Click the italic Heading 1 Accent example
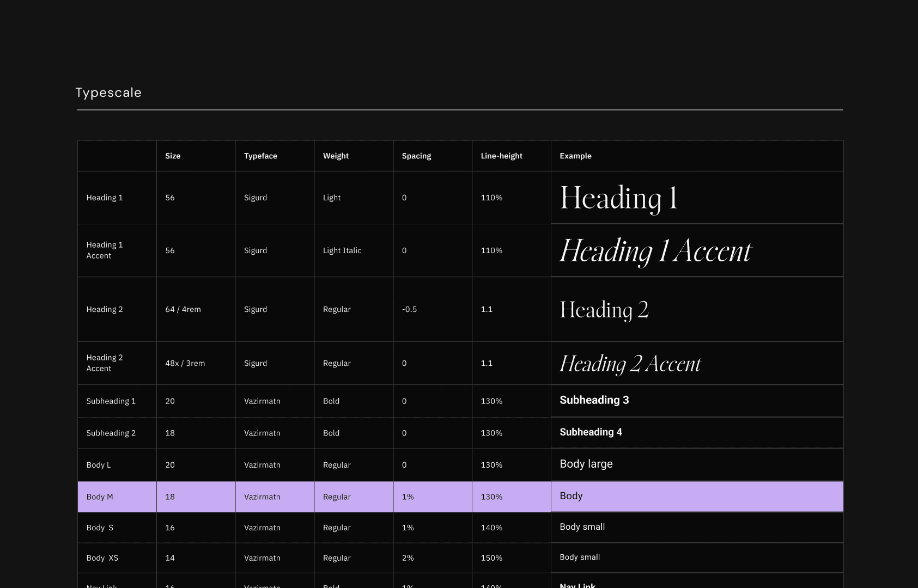The image size is (918, 588). 655,251
